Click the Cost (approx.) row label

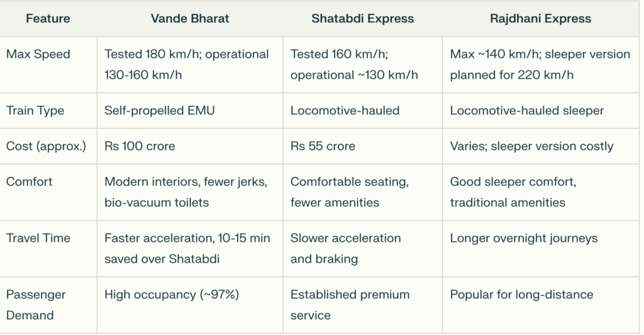(45, 146)
